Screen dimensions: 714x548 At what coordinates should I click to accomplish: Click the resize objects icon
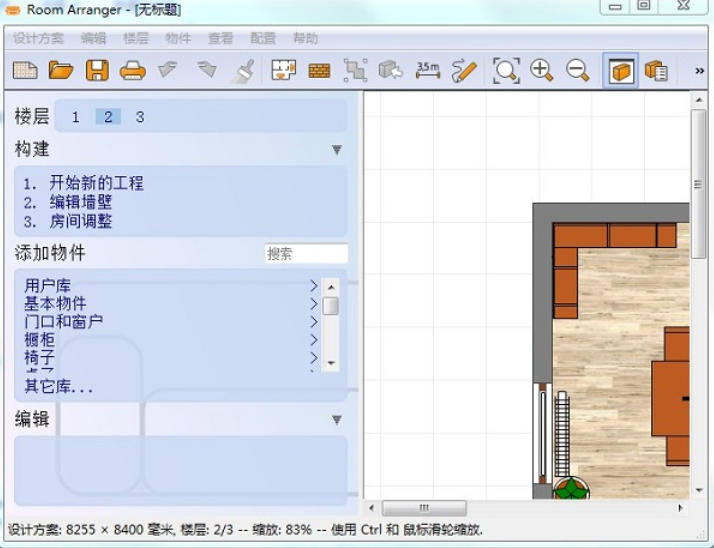click(x=355, y=71)
